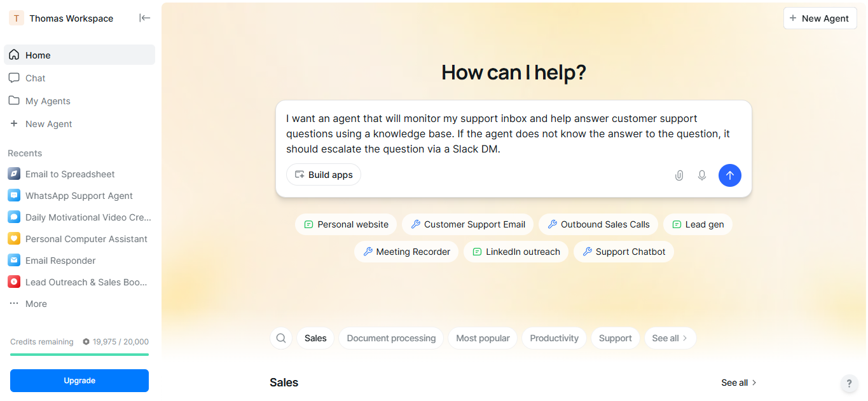
Task: Click the New Agent button at top right
Action: tap(819, 18)
